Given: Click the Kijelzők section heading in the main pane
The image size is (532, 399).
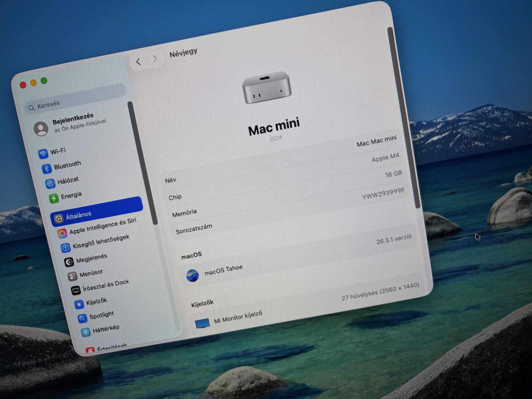Looking at the screenshot, I should click(x=202, y=304).
